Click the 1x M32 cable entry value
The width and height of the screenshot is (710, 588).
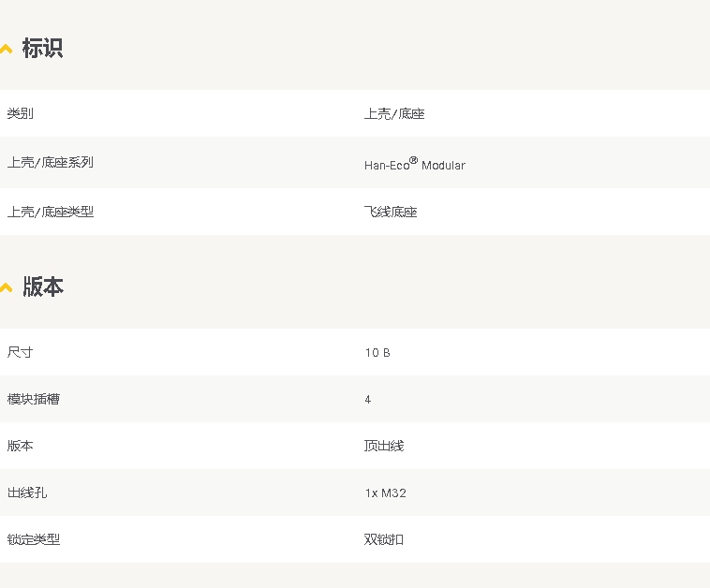(385, 492)
